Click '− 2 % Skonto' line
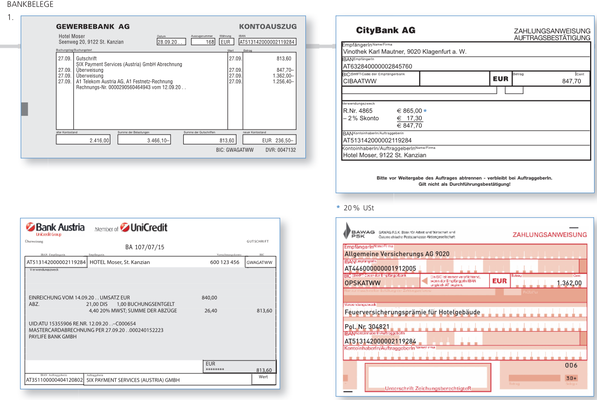 click(361, 118)
